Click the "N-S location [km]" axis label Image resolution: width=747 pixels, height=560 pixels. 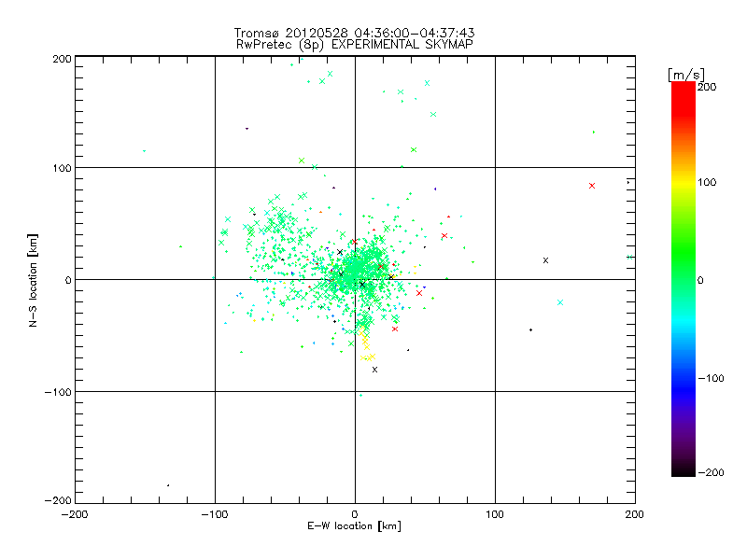(x=33, y=280)
